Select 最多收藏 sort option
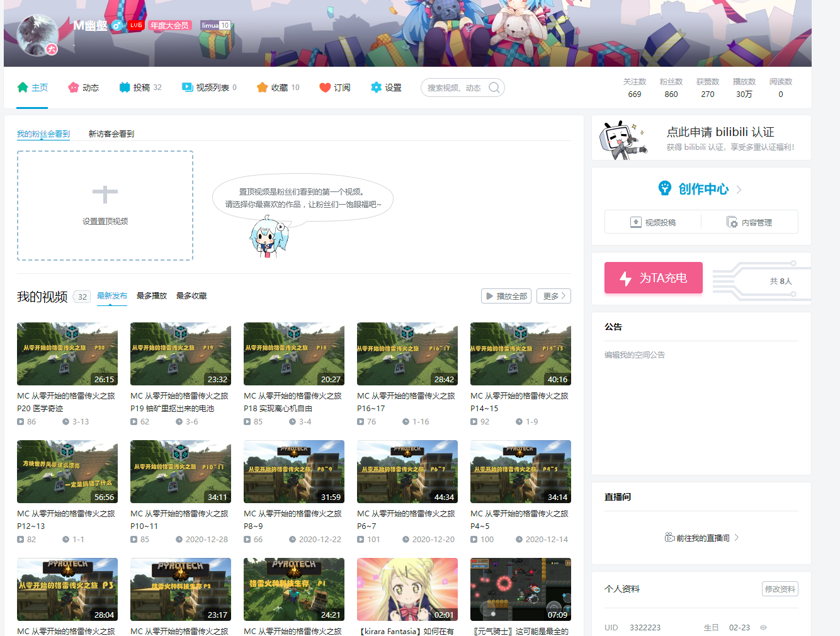 191,296
